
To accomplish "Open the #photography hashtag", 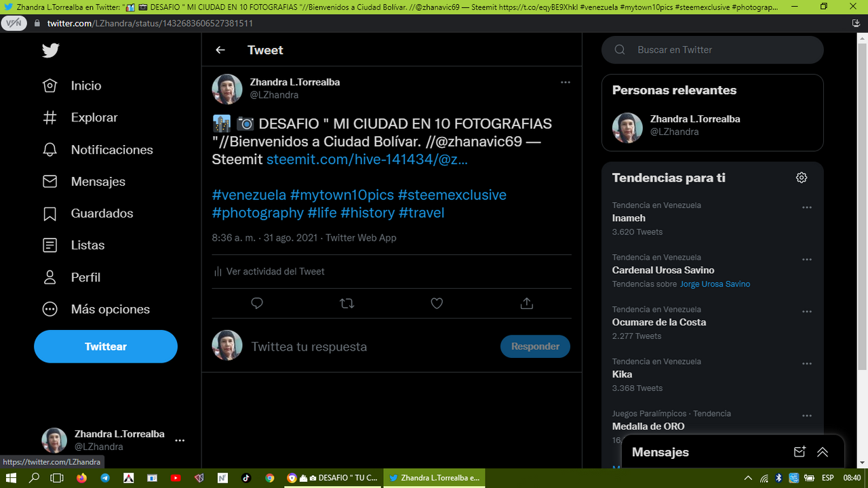I will [258, 213].
